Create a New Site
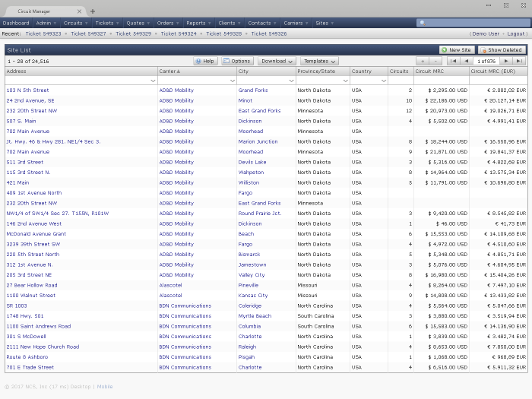The image size is (532, 399). (456, 49)
